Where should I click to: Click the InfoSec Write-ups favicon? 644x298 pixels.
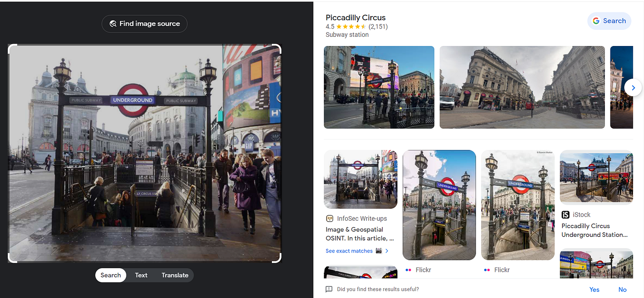pyautogui.click(x=329, y=218)
